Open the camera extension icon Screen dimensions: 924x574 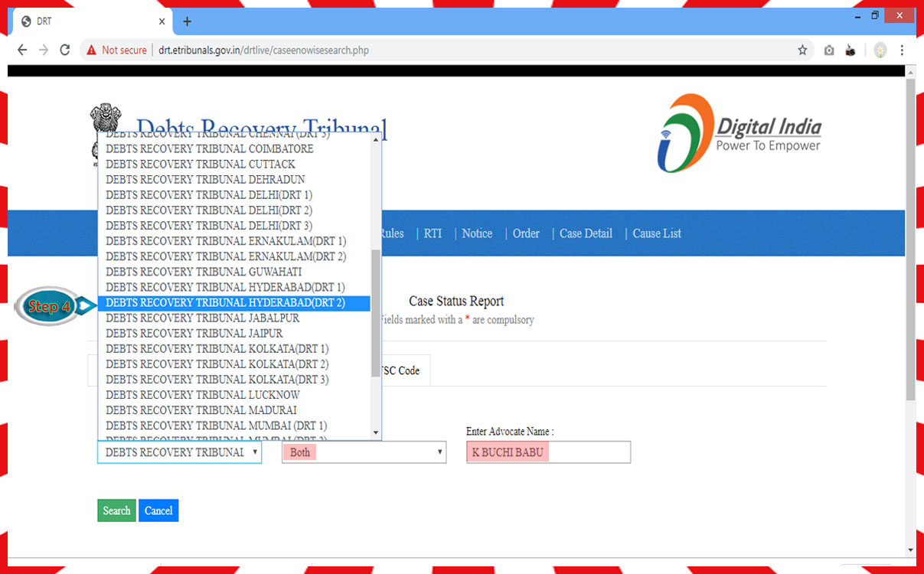(829, 51)
